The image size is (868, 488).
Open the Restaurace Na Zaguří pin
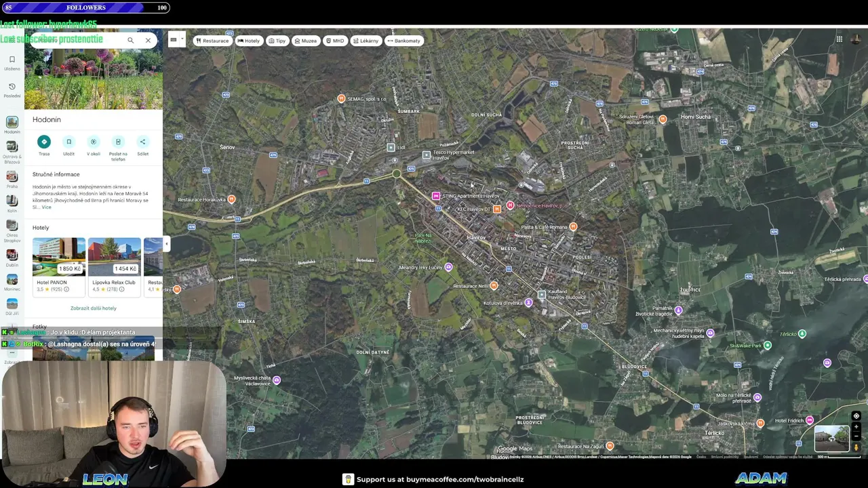610,446
